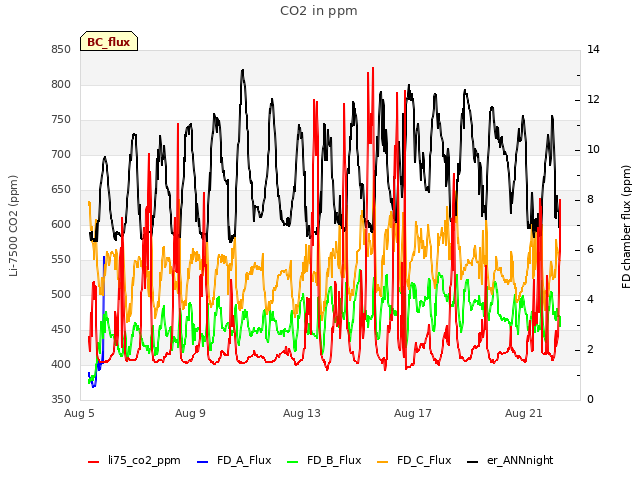
Task: Click the 0 right-axis tick label
Action: [x=591, y=400]
